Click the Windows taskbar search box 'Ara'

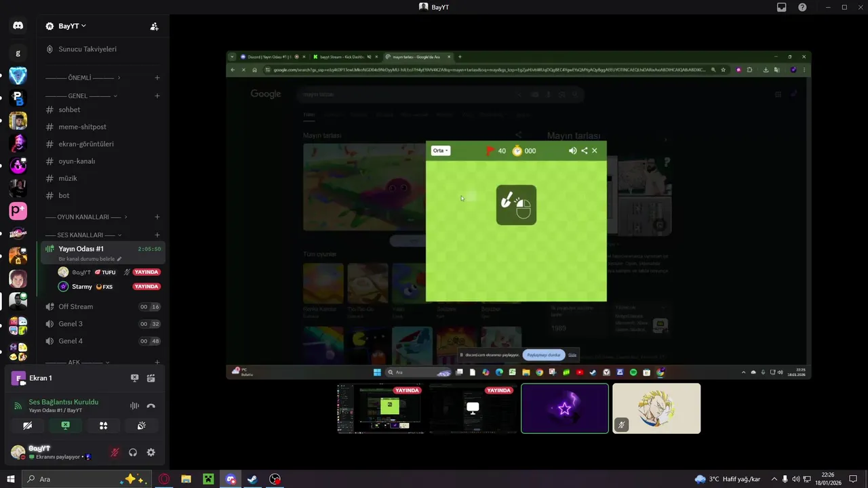[x=85, y=479]
